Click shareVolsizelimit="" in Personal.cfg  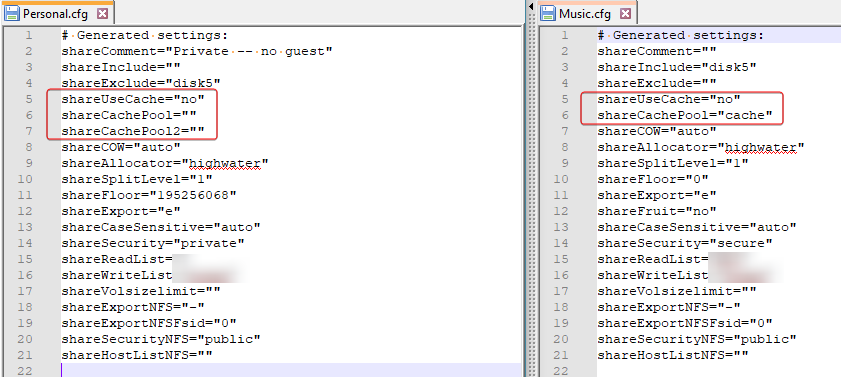click(141, 291)
